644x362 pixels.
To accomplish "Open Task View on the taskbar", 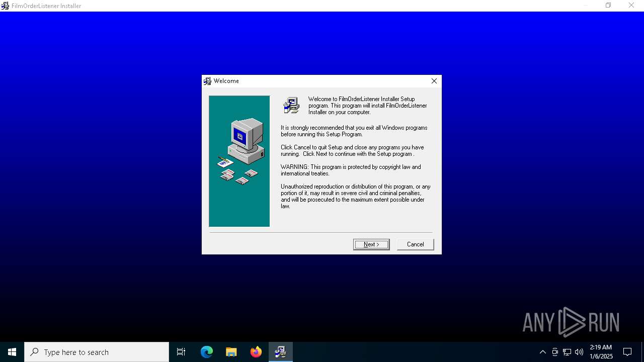I will pyautogui.click(x=181, y=352).
